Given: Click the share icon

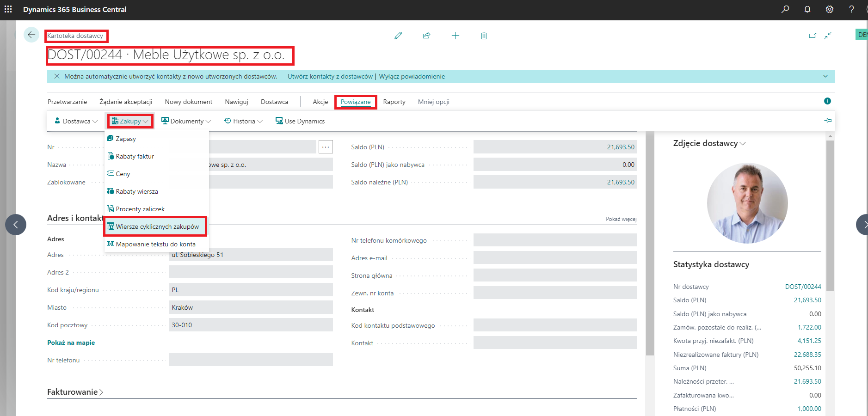Looking at the screenshot, I should click(426, 36).
